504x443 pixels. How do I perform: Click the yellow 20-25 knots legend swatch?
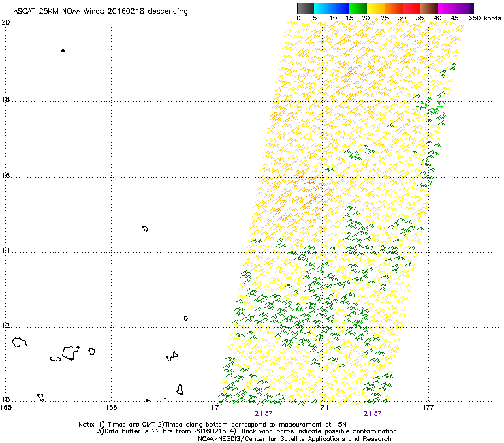point(376,8)
